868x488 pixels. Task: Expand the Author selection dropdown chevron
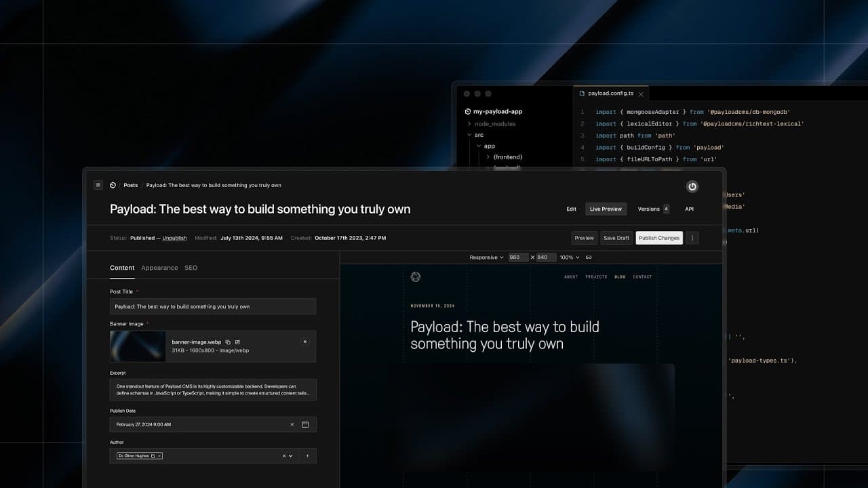(x=291, y=455)
